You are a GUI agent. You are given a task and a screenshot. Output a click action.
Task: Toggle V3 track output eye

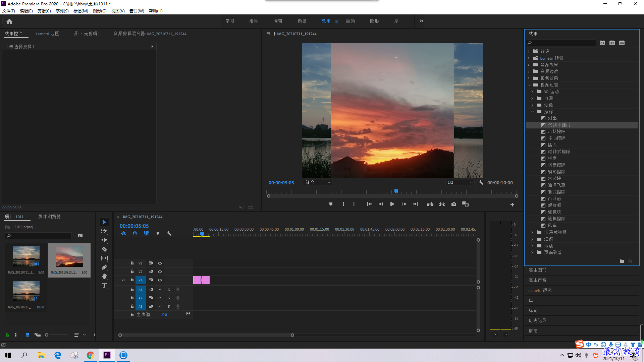coord(160,263)
